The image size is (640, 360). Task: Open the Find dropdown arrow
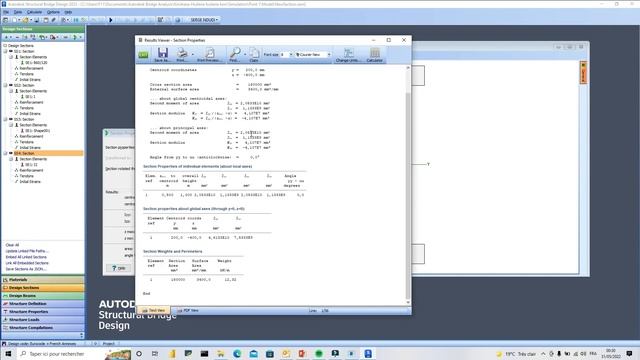[x=245, y=54]
